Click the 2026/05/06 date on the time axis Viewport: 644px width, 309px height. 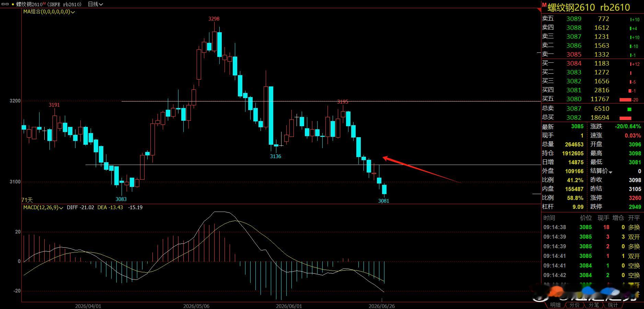[x=196, y=306]
